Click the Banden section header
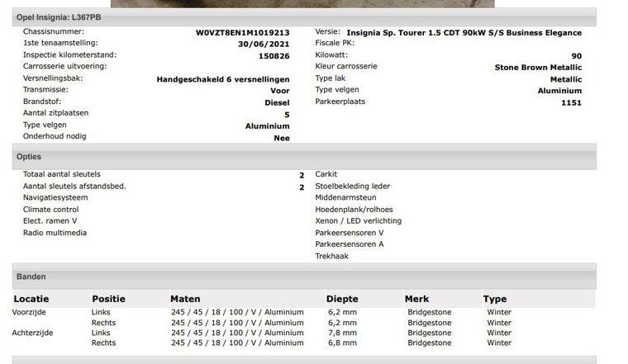628x364 pixels. (x=304, y=277)
